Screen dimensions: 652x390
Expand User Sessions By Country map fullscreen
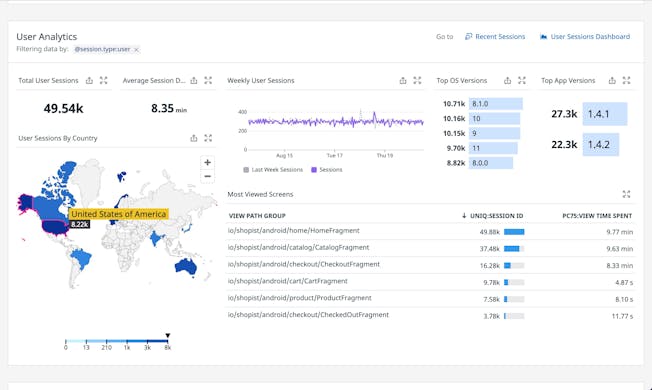(208, 138)
